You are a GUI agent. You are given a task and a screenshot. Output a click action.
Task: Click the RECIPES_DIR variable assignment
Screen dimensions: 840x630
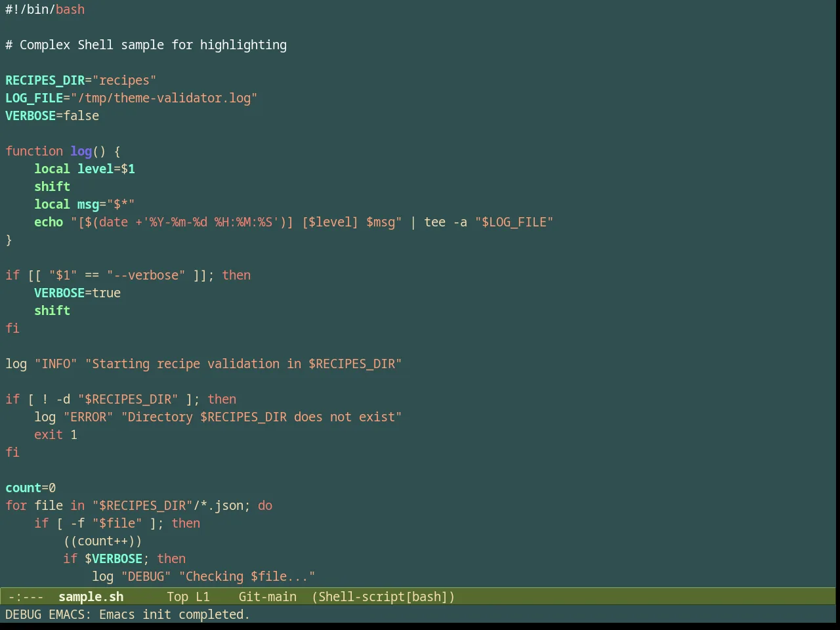pos(81,80)
